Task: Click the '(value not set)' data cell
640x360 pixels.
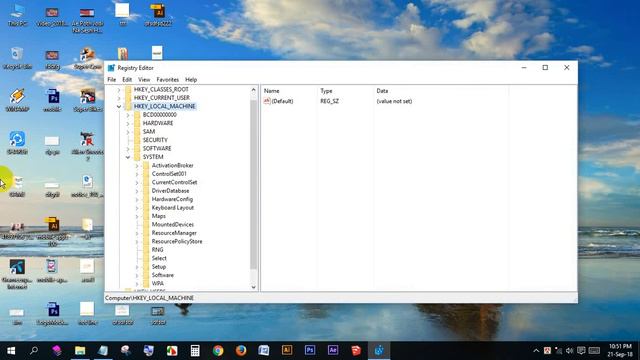Action: click(x=394, y=101)
